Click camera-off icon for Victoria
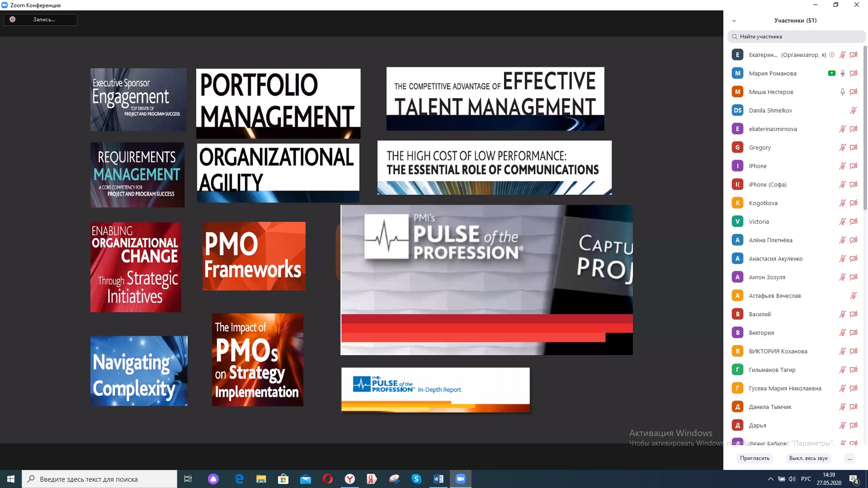Screen dimensions: 868x488 [854, 221]
